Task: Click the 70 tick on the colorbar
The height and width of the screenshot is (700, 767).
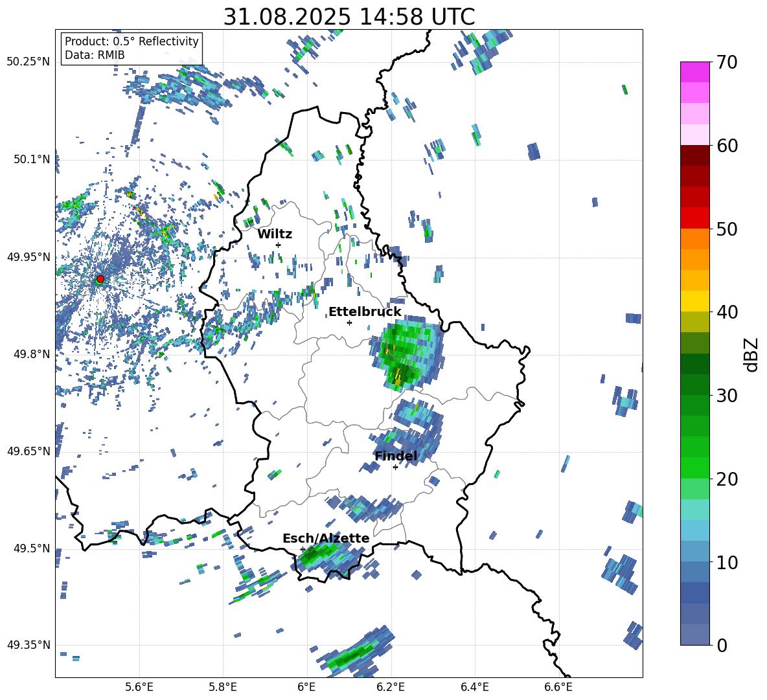Action: 727,62
